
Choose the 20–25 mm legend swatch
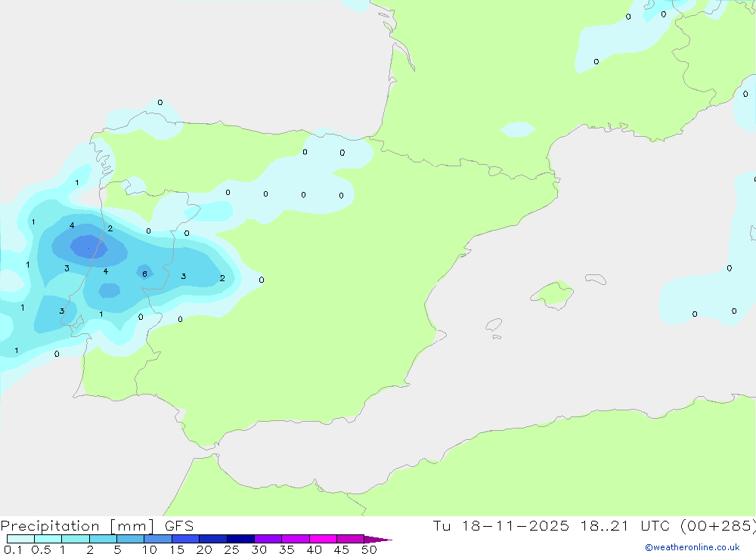click(x=213, y=539)
